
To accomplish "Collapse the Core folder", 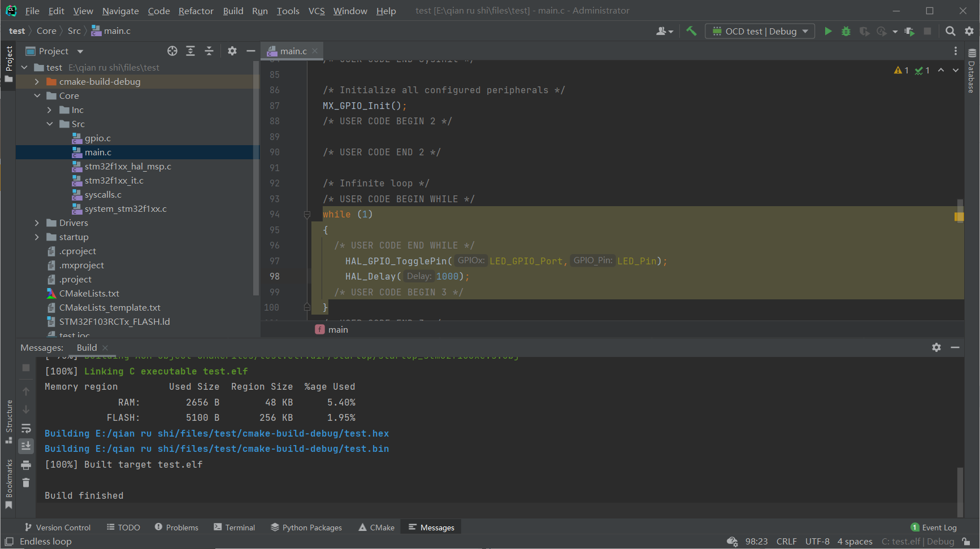I will pos(37,95).
